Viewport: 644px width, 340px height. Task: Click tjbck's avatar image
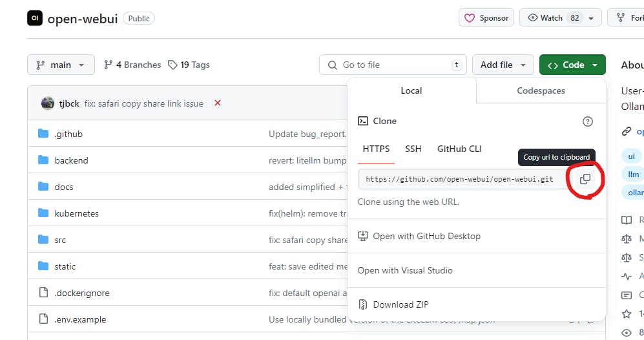[48, 103]
